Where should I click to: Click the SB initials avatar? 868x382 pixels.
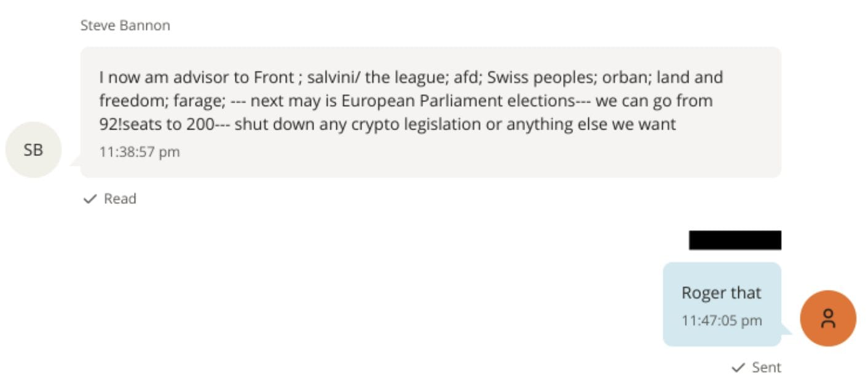tap(33, 150)
